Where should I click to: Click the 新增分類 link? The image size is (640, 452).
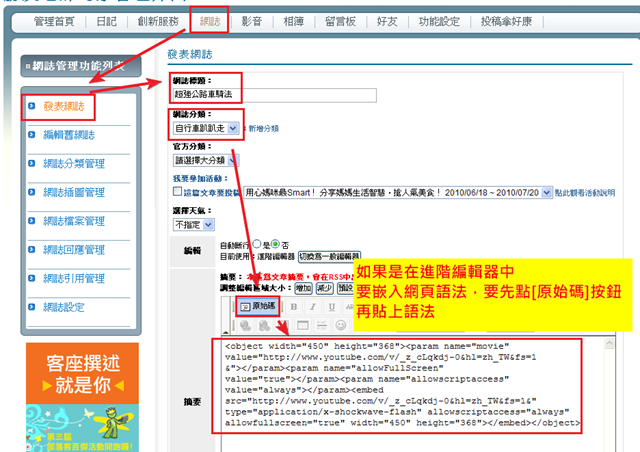click(x=264, y=129)
